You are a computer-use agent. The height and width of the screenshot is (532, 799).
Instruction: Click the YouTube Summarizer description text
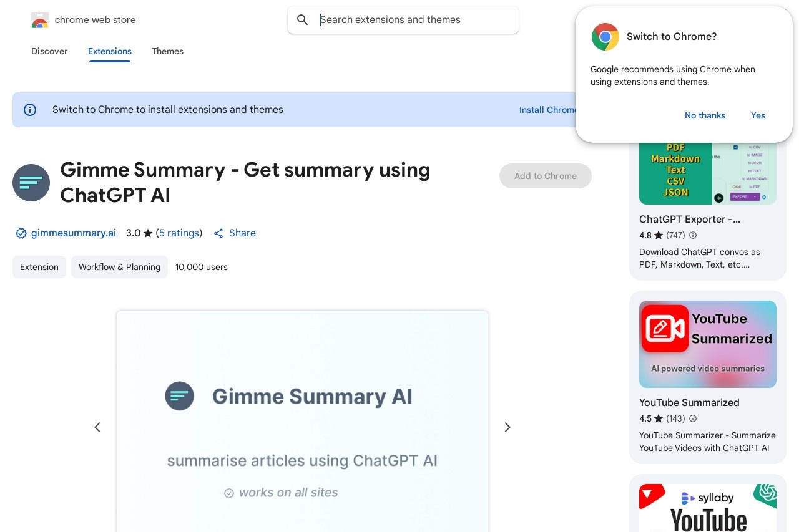click(707, 442)
